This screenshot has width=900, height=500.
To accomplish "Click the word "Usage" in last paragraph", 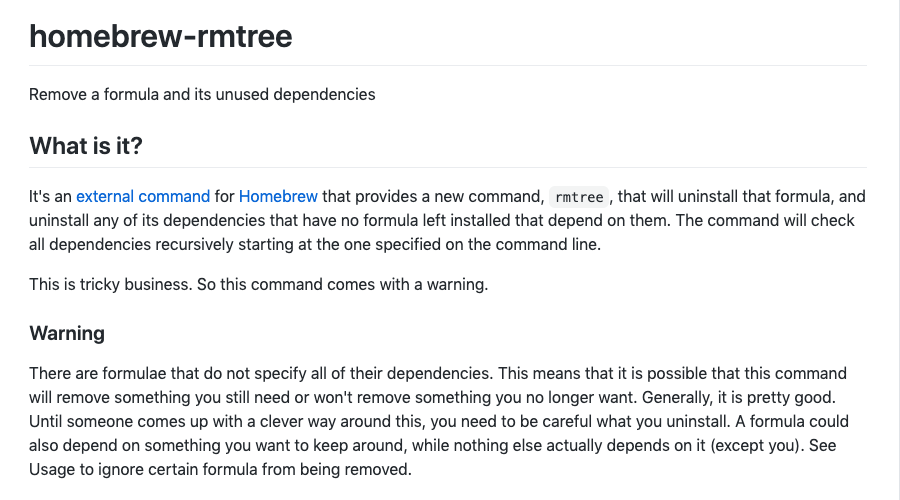I will click(x=53, y=469).
